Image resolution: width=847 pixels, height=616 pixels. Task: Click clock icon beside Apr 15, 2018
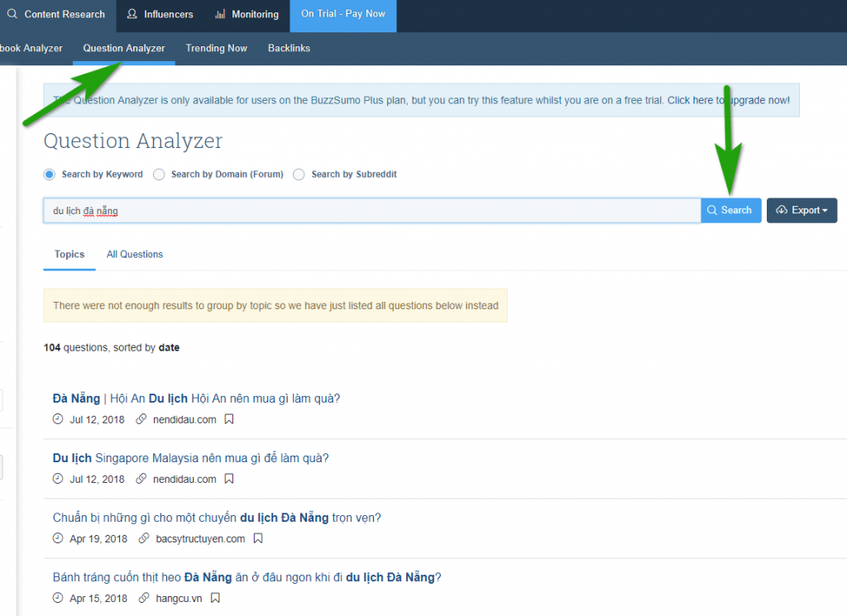coord(58,598)
